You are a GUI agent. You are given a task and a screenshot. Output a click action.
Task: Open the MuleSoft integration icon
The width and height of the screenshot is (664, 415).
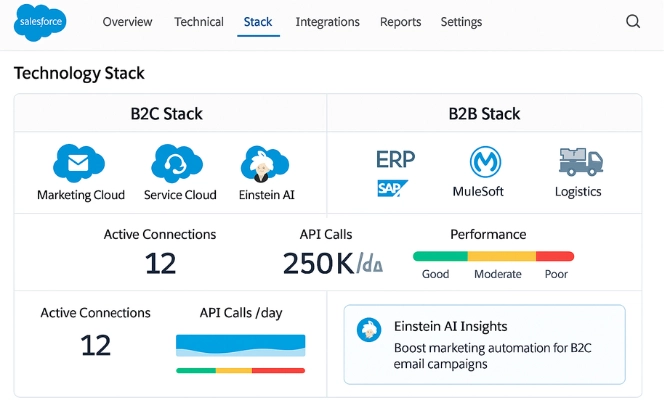(x=485, y=162)
